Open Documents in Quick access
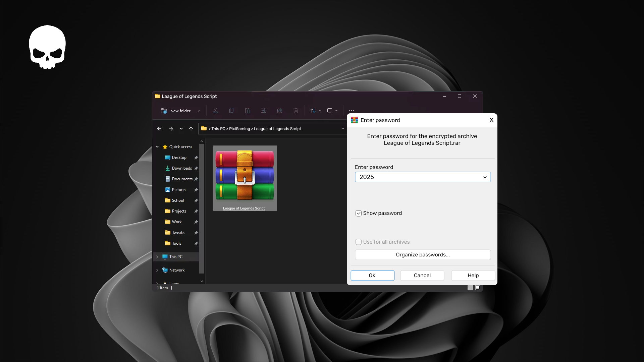This screenshot has height=362, width=644. (179, 179)
